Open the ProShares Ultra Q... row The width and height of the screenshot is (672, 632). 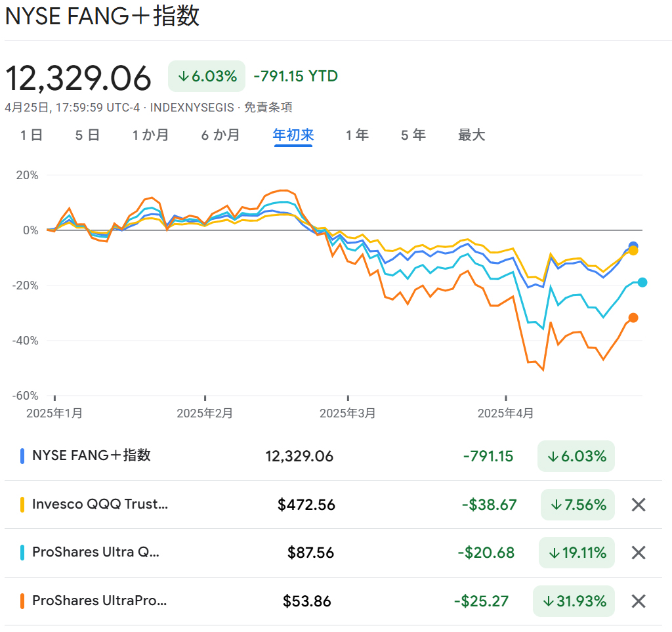(333, 553)
